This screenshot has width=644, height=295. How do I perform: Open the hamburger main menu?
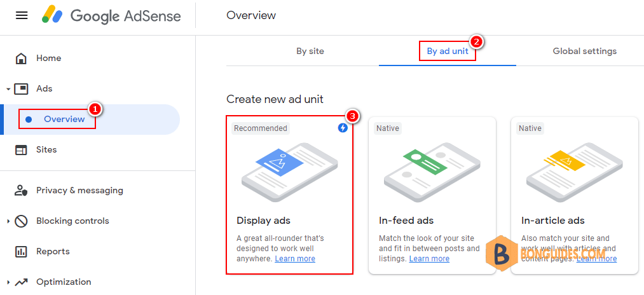click(22, 16)
